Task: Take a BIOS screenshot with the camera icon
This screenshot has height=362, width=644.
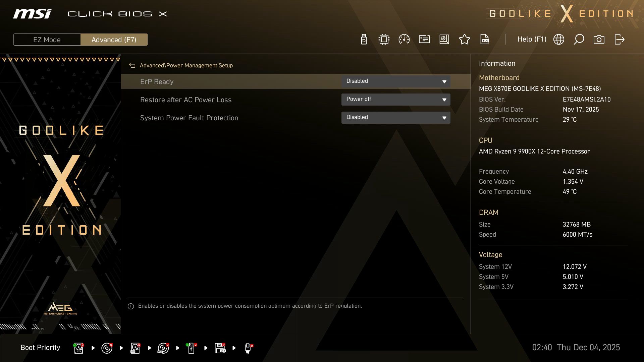Action: pyautogui.click(x=599, y=39)
